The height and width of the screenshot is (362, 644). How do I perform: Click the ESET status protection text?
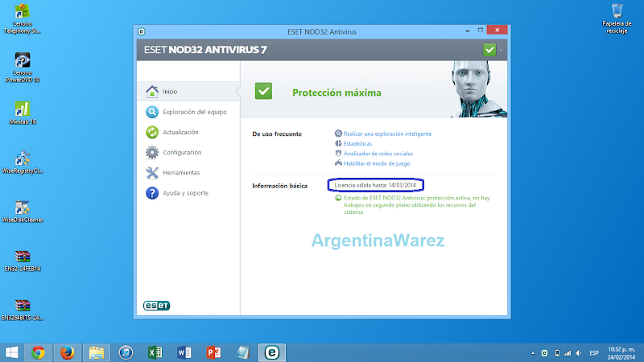pos(416,205)
